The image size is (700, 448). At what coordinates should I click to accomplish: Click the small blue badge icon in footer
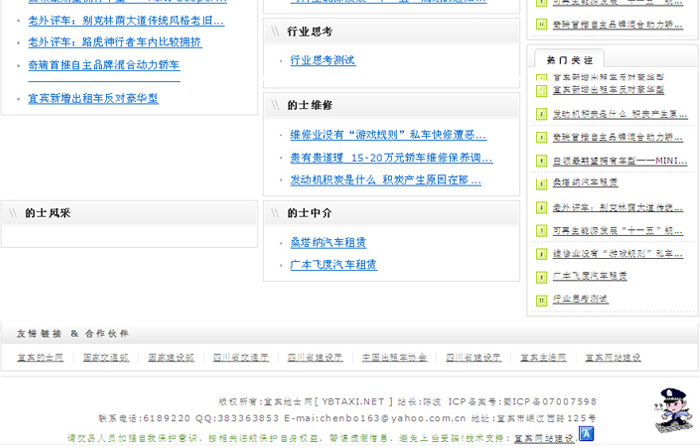coord(586,434)
